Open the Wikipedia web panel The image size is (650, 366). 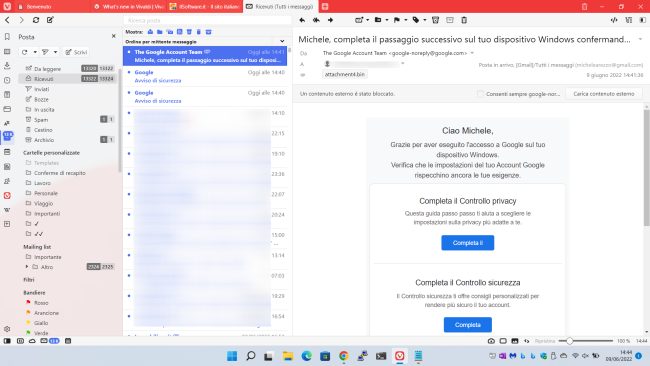click(x=7, y=210)
